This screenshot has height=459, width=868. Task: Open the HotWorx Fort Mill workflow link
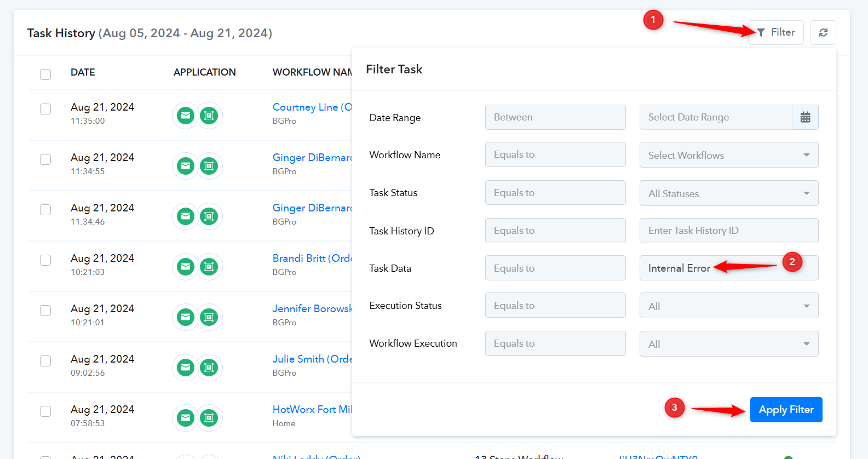(x=312, y=410)
